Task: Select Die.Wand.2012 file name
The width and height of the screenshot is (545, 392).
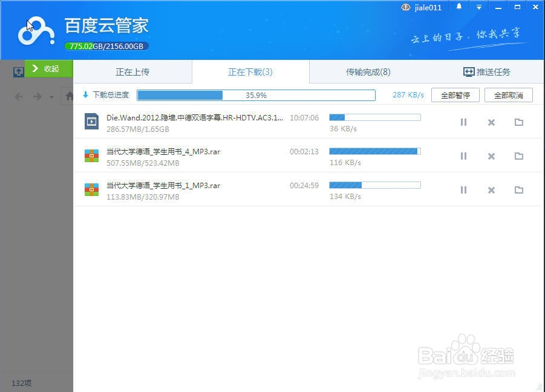Action: [195, 118]
